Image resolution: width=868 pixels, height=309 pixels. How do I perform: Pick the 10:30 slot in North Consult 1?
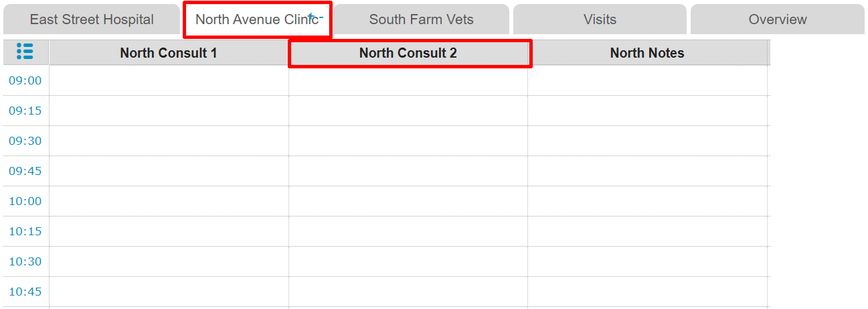coord(169,261)
